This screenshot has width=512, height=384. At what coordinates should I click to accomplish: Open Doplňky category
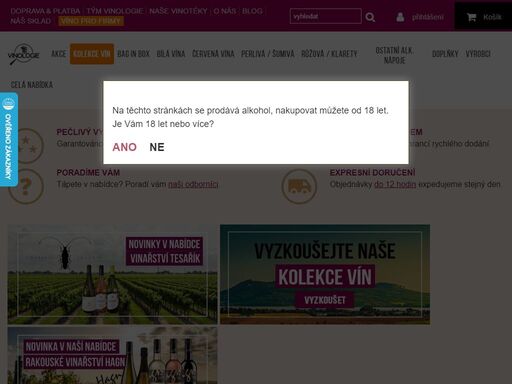(x=445, y=54)
